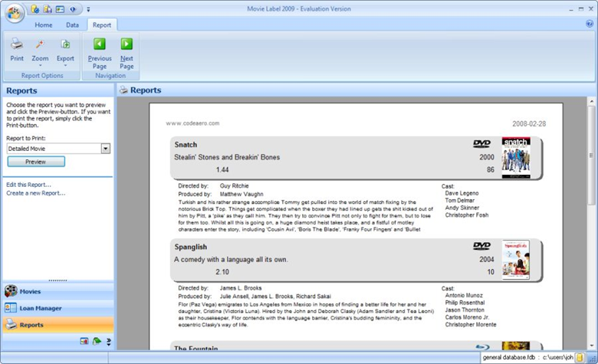Click the resize grip at window corner

click(x=592, y=359)
